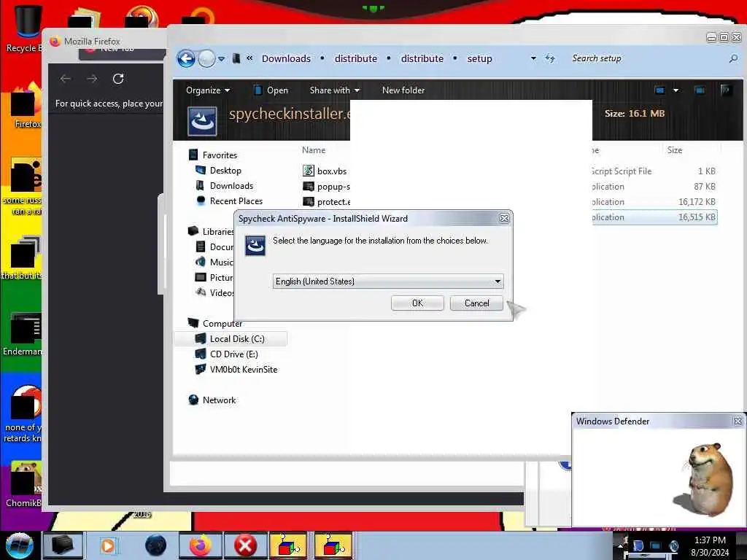Click the media player taskbar icon
Screen dimensions: 747x560
pos(108,545)
